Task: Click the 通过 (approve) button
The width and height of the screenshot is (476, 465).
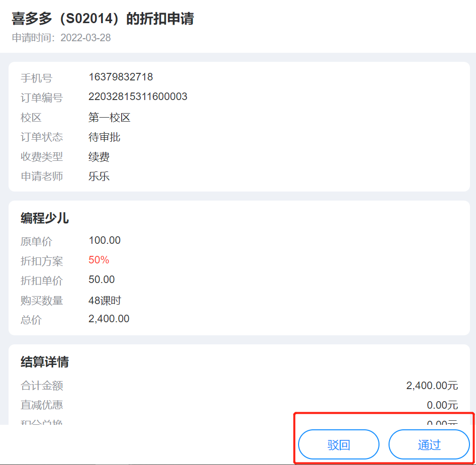Action: [429, 444]
